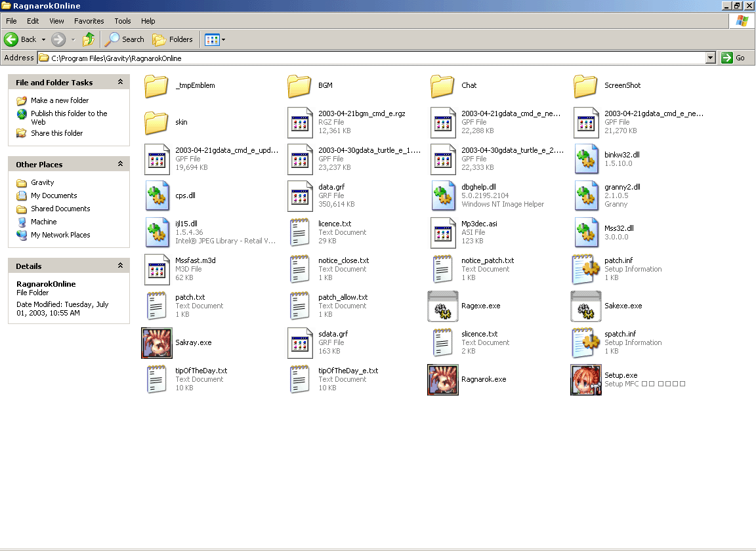Select the notice_patch.txt file name
The image size is (756, 551).
[488, 260]
